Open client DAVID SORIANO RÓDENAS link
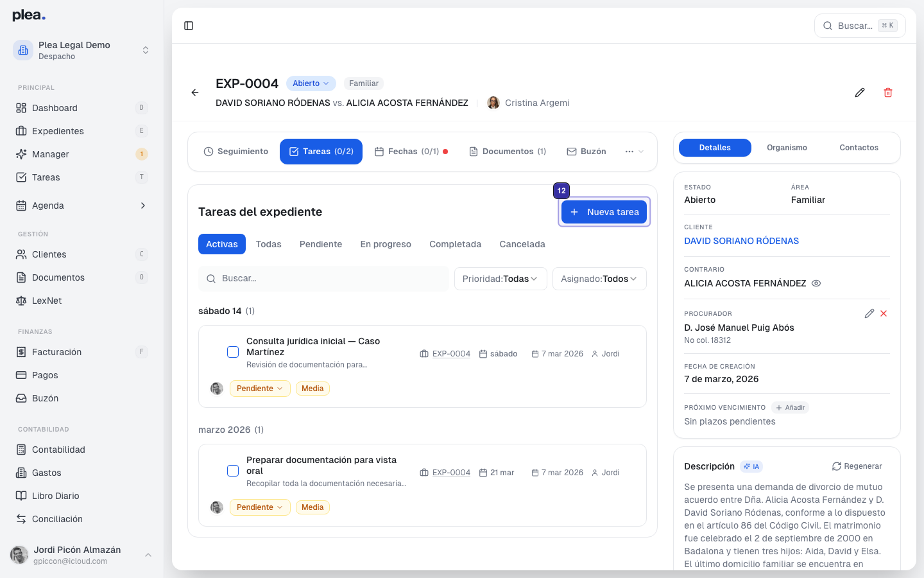Screen dimensions: 924x578 coord(741,241)
